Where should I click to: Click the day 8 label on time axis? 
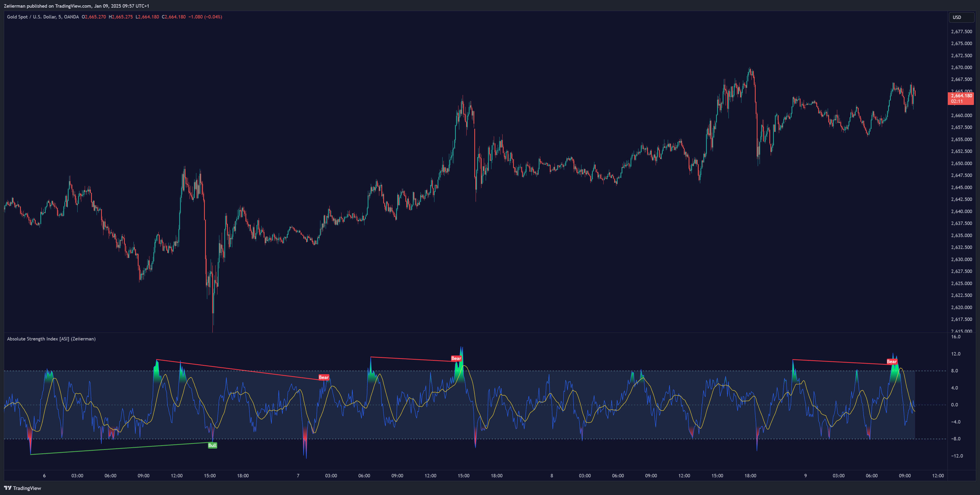(x=552, y=475)
